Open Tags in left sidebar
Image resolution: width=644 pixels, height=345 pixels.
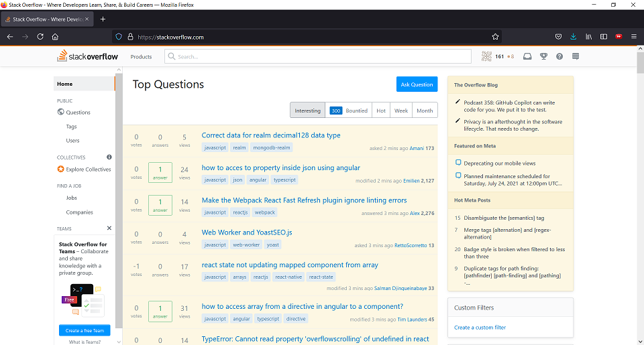[x=72, y=127]
